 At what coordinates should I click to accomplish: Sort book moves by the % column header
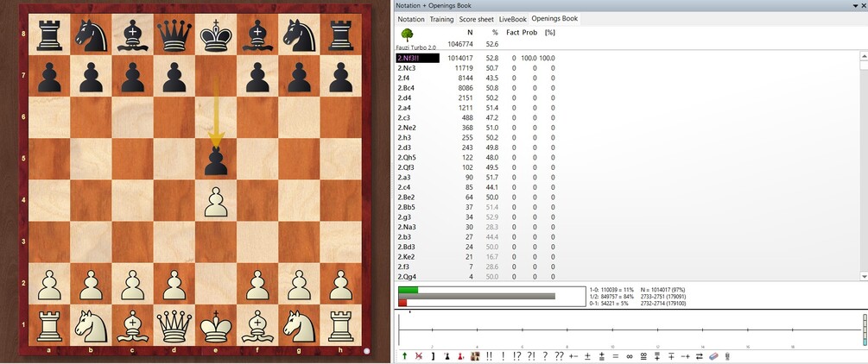[x=495, y=32]
